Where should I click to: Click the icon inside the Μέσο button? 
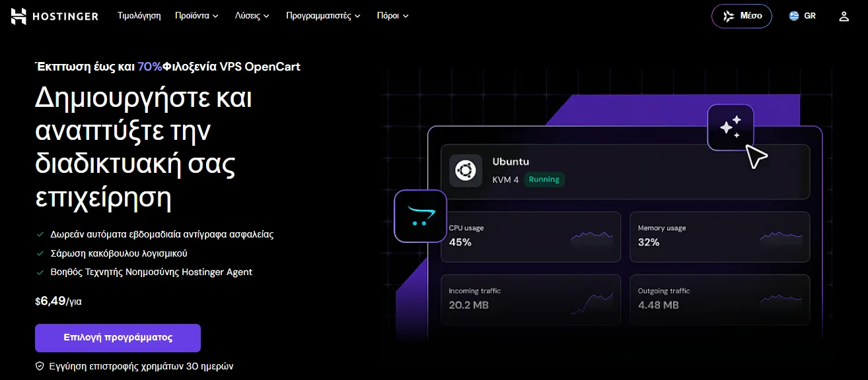pos(729,16)
